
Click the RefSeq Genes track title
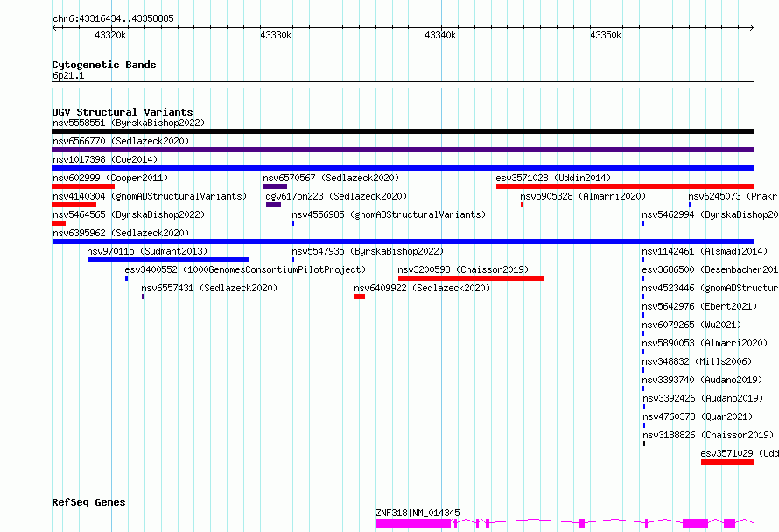click(88, 502)
